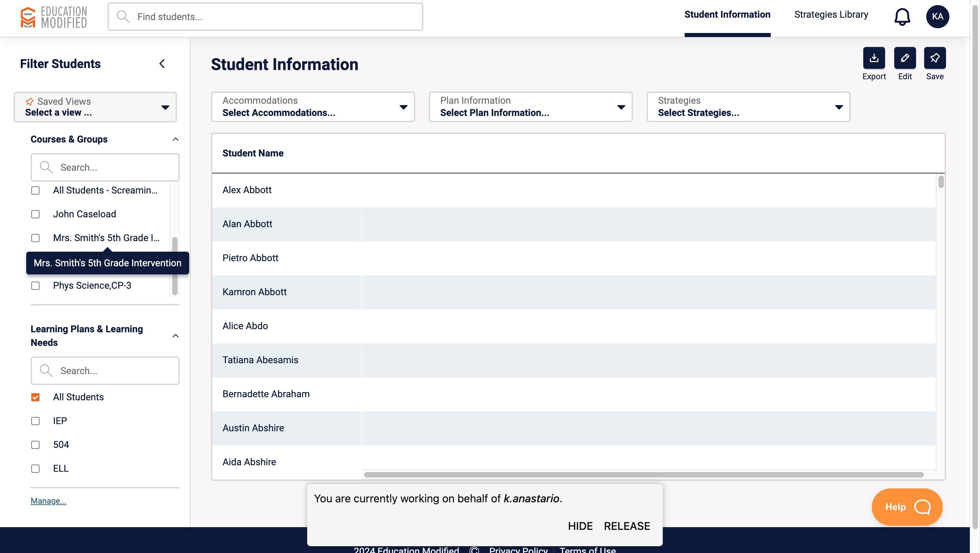Screen dimensions: 980x553
Task: Check the IEP checkbox
Action: (35, 421)
